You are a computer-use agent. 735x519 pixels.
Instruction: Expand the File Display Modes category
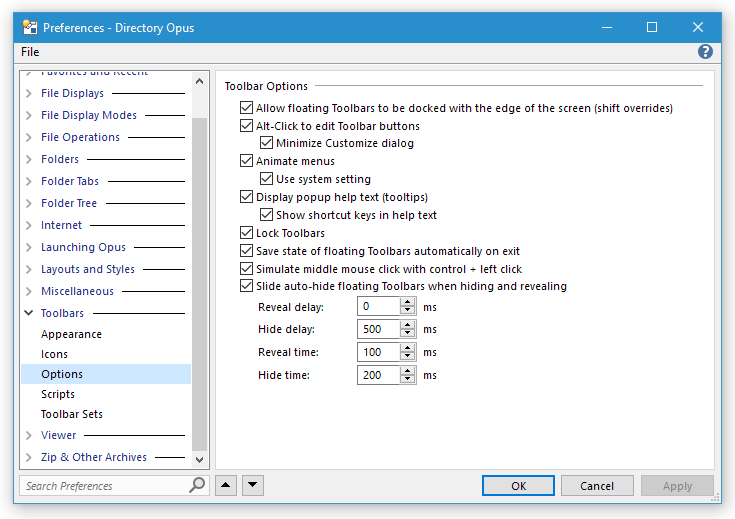[x=29, y=115]
